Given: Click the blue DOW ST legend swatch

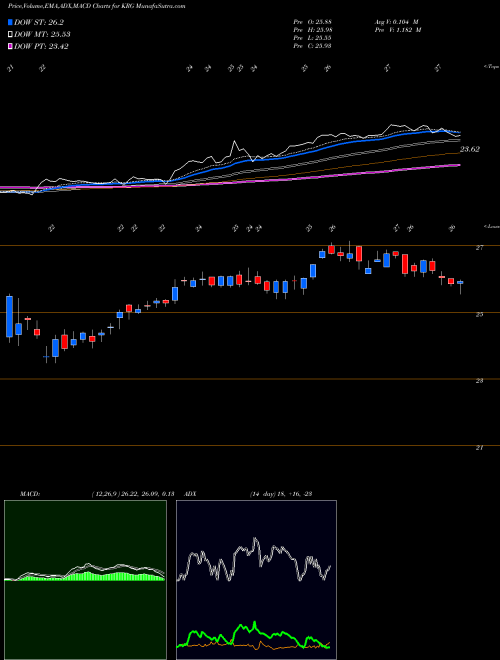Looking at the screenshot, I should 10,23.
